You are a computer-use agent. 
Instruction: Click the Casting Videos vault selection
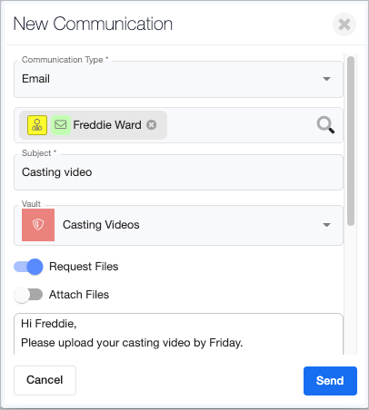point(101,225)
